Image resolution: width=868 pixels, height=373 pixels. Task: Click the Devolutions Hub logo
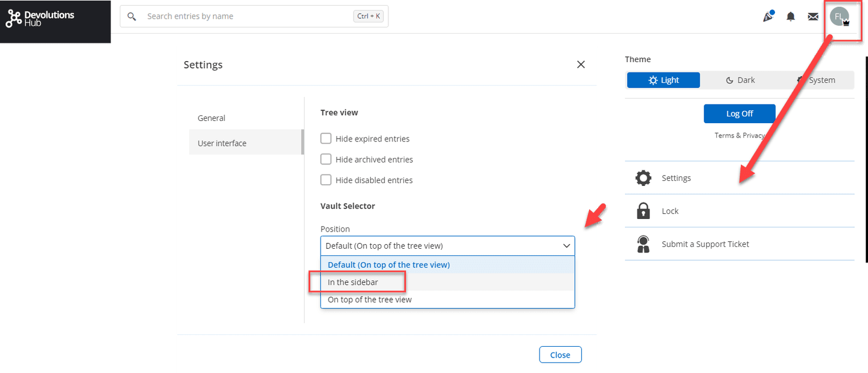[40, 18]
